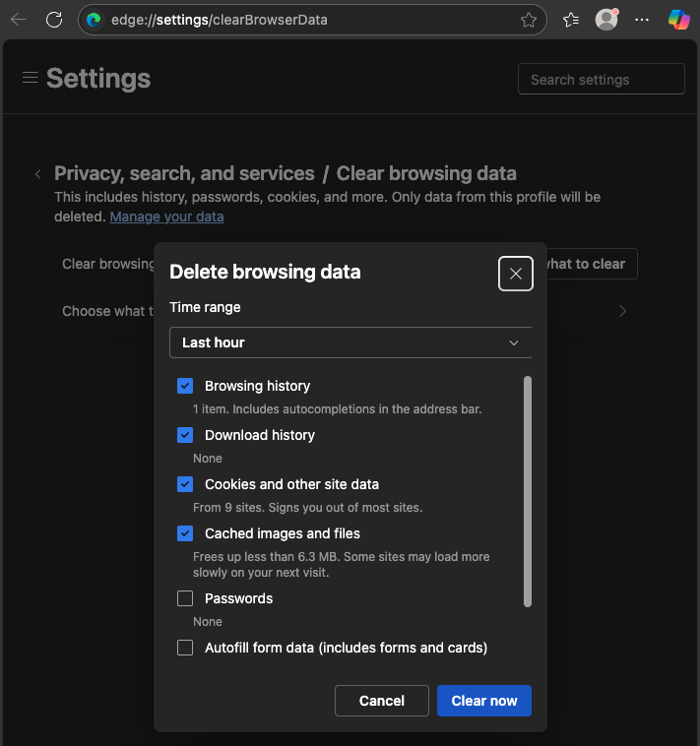Screen dimensions: 700x746
Task: Bookmark this page with the star icon
Action: [529, 20]
